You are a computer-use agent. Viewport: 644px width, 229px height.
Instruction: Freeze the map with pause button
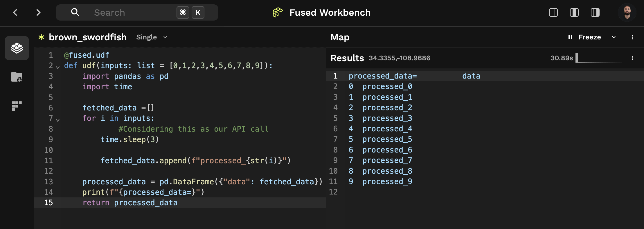(x=570, y=37)
